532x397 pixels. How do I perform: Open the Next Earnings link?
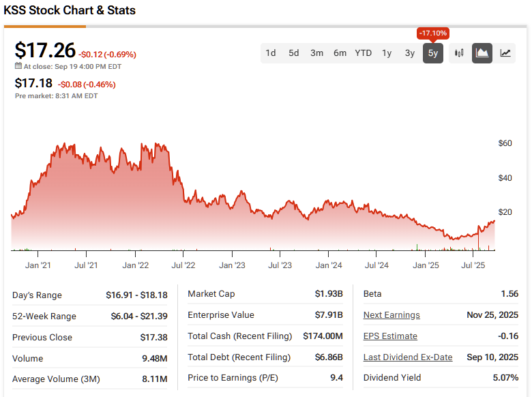tap(391, 315)
